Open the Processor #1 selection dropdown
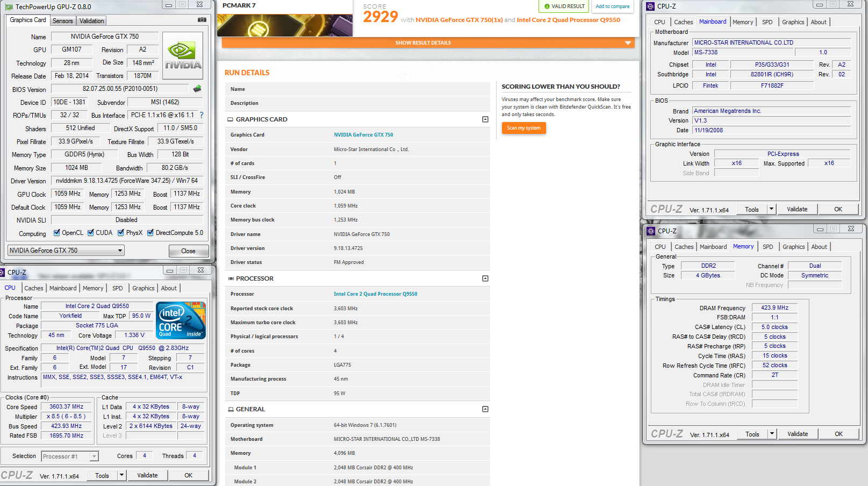The height and width of the screenshot is (486, 868). click(70, 456)
